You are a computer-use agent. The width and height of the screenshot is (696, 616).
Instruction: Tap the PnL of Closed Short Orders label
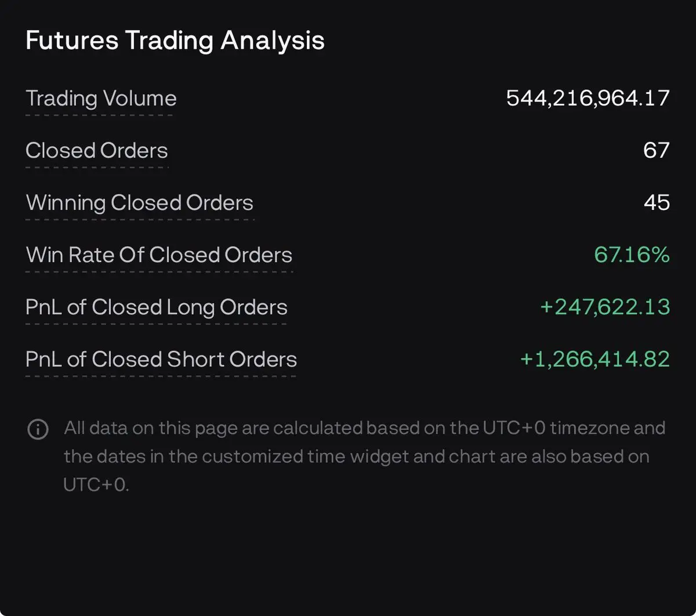click(161, 360)
